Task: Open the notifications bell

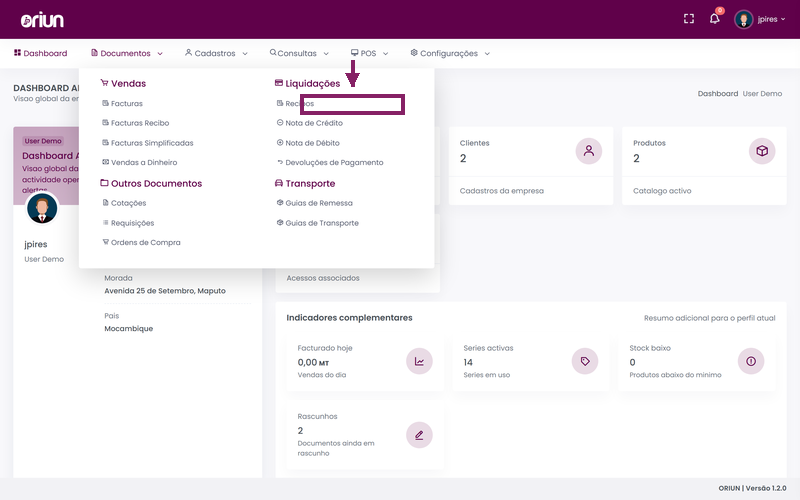Action: tap(714, 19)
